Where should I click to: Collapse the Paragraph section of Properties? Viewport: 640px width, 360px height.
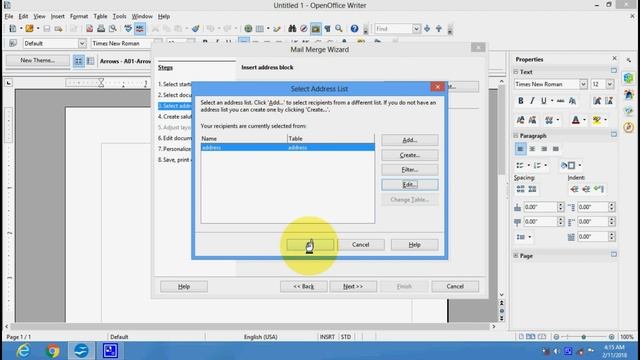(516, 136)
